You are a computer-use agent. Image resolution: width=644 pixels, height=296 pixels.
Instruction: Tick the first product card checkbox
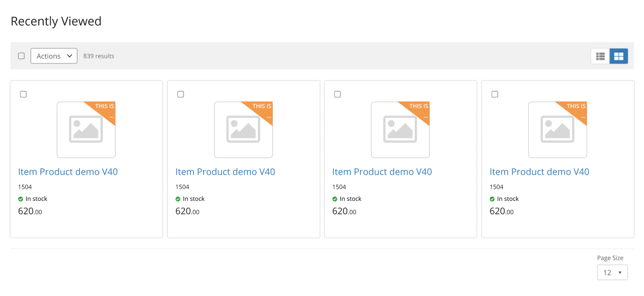tap(23, 94)
